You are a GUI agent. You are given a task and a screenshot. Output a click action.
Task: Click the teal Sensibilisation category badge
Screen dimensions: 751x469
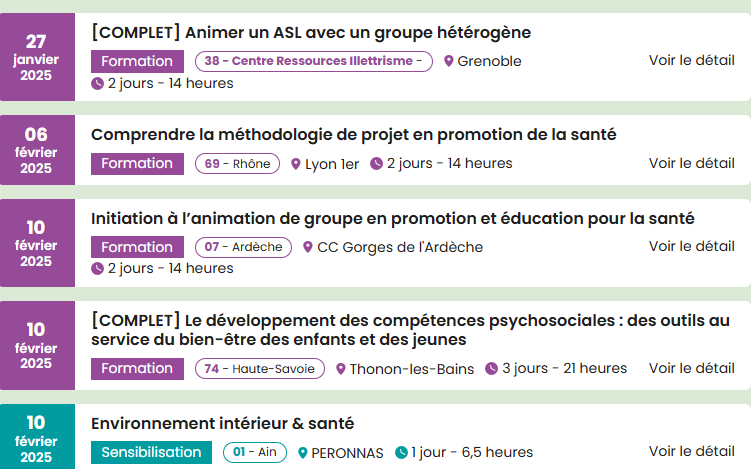click(151, 452)
